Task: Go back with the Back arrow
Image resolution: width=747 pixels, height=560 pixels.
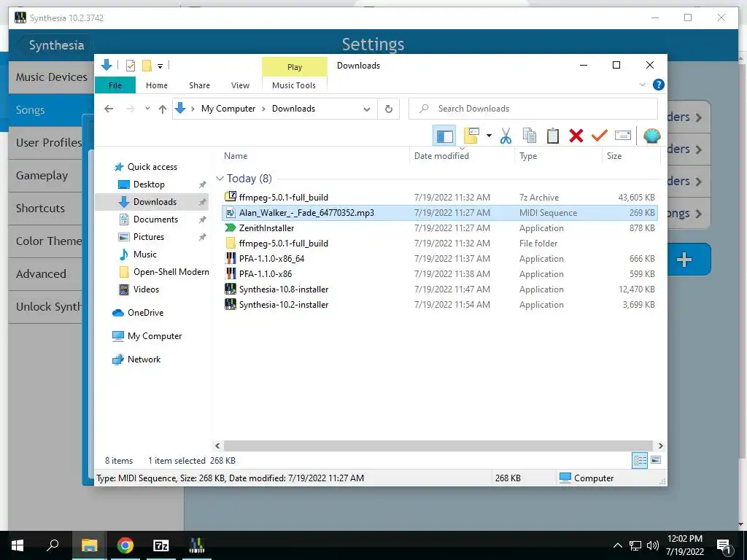Action: [109, 109]
